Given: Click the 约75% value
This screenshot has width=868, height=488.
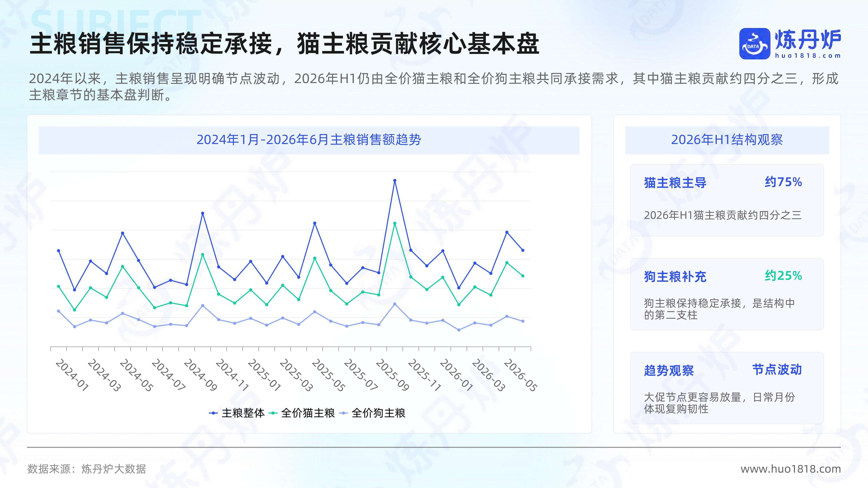Looking at the screenshot, I should point(783,182).
